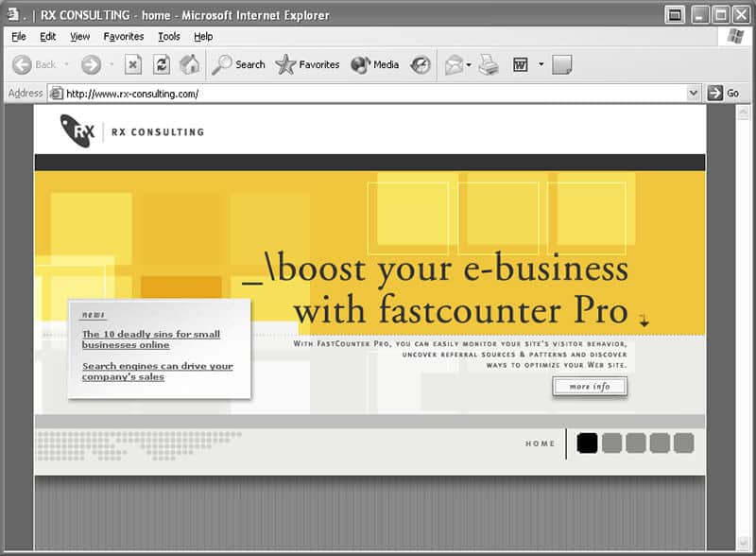Screen dimensions: 756x556
Task: Open the View menu
Action: (80, 36)
